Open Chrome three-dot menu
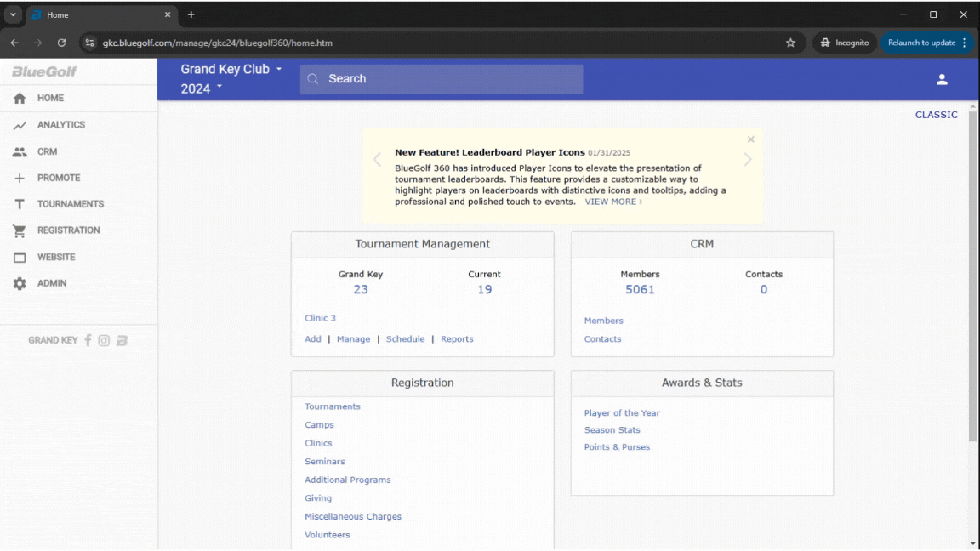 pyautogui.click(x=965, y=43)
